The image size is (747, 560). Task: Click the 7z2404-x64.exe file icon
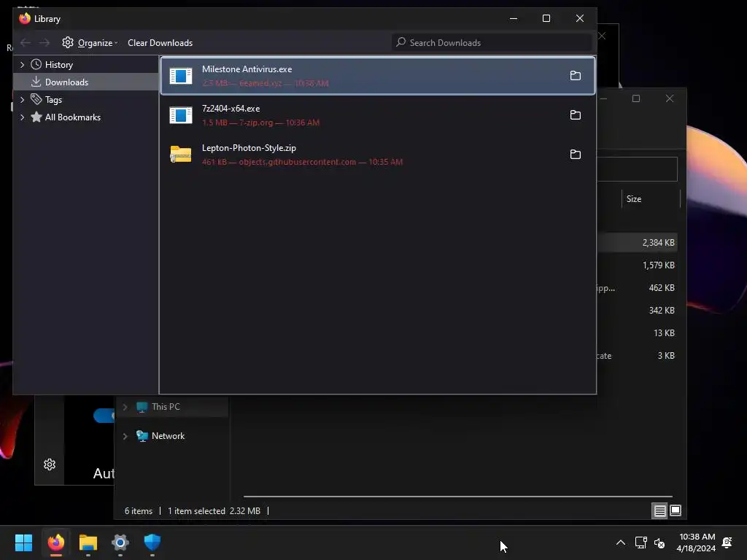[181, 114]
